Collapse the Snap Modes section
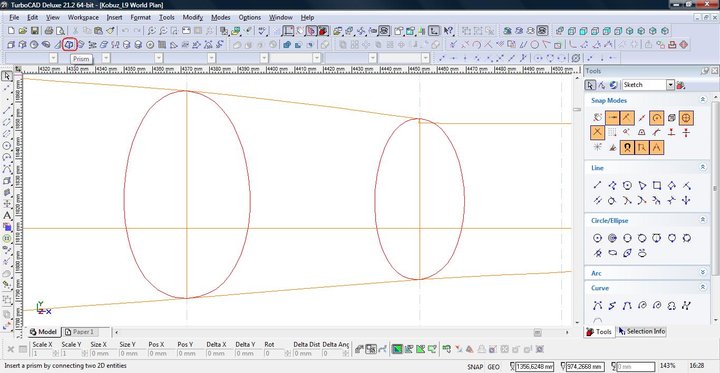The width and height of the screenshot is (720, 373). pyautogui.click(x=703, y=100)
